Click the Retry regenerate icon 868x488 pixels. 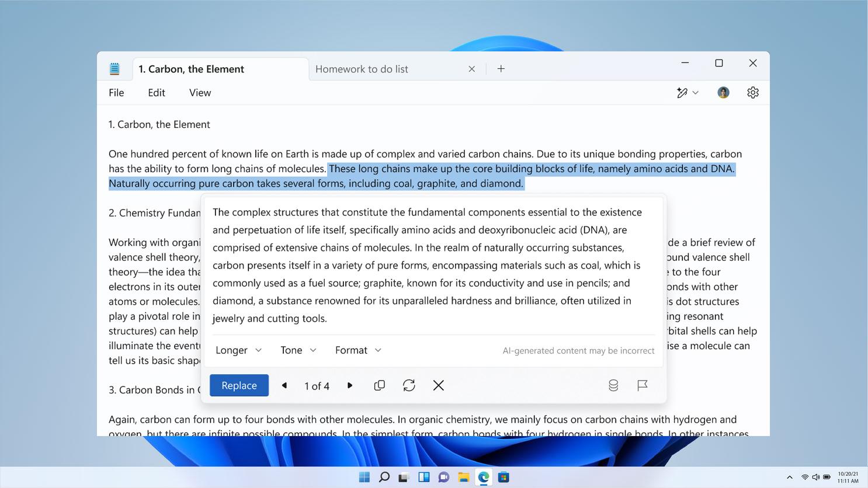[409, 385]
